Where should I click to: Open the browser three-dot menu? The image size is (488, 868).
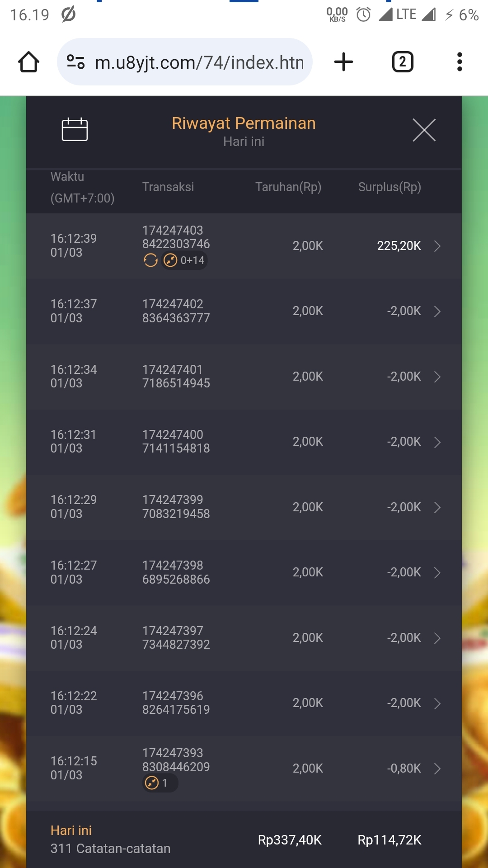[x=460, y=62]
